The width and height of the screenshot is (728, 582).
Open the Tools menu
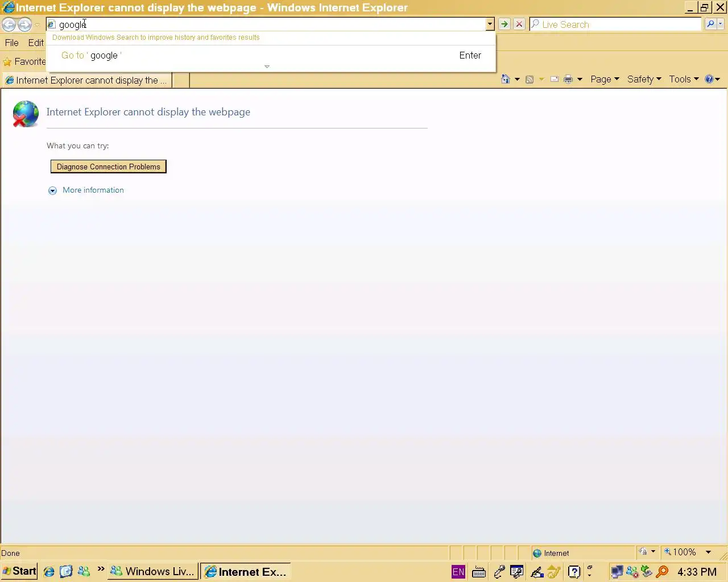click(684, 79)
